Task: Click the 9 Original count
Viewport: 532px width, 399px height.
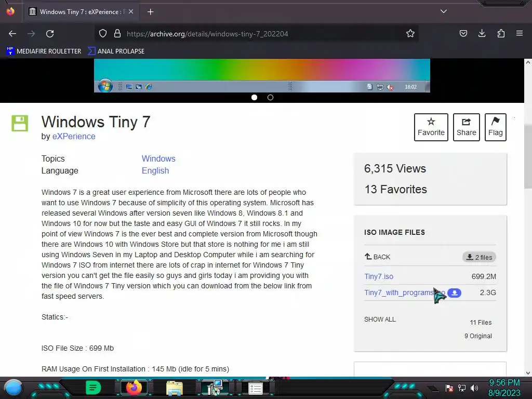Action: tap(478, 336)
